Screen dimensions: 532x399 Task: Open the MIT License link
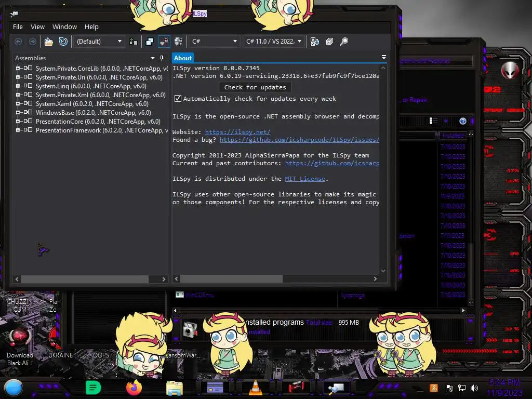click(304, 179)
